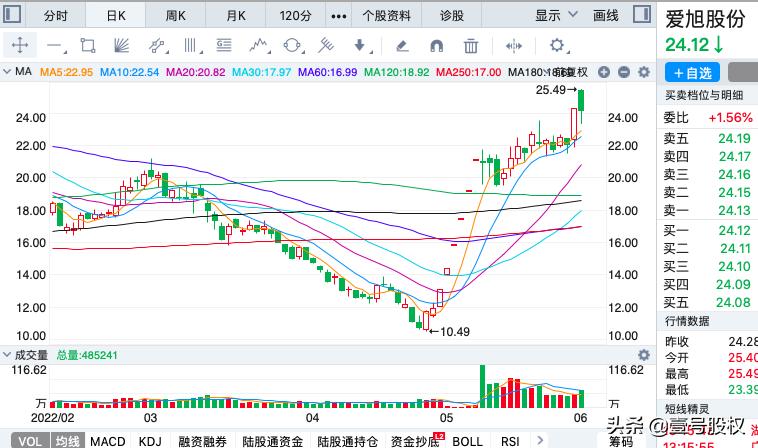This screenshot has height=448, width=758.
Task: Click the trash delete drawings icon
Action: [x=471, y=46]
